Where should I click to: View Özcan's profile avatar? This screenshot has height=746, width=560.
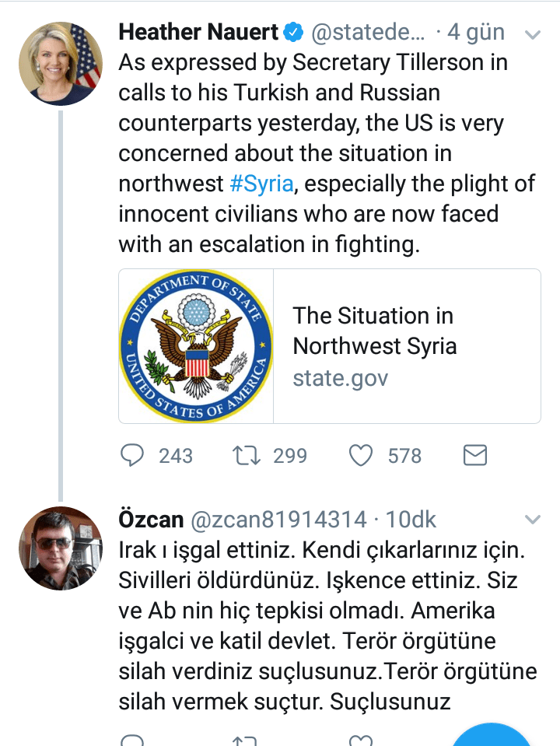click(61, 548)
